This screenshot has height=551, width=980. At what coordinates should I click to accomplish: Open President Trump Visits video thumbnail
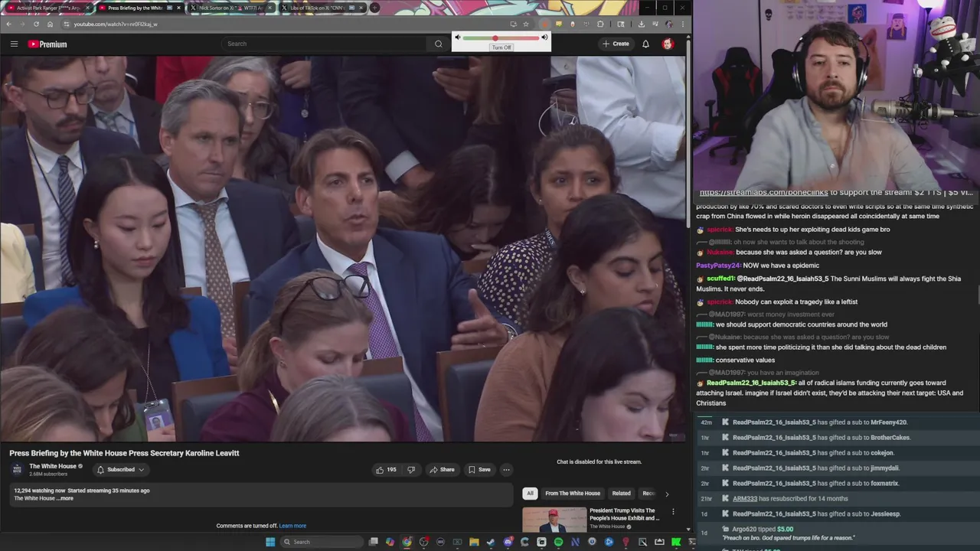pyautogui.click(x=554, y=520)
